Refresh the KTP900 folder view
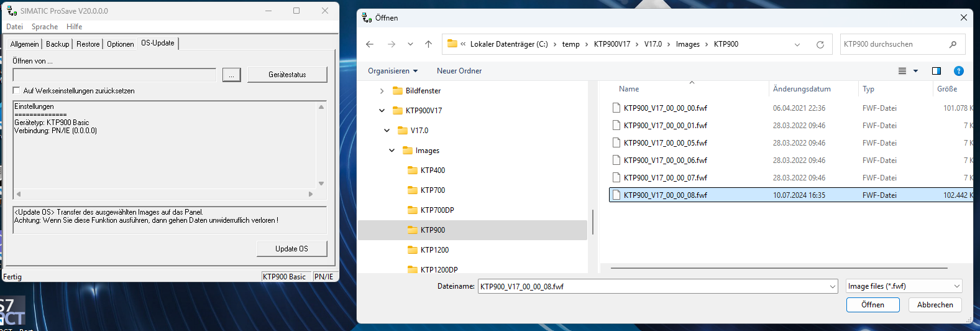 [820, 45]
